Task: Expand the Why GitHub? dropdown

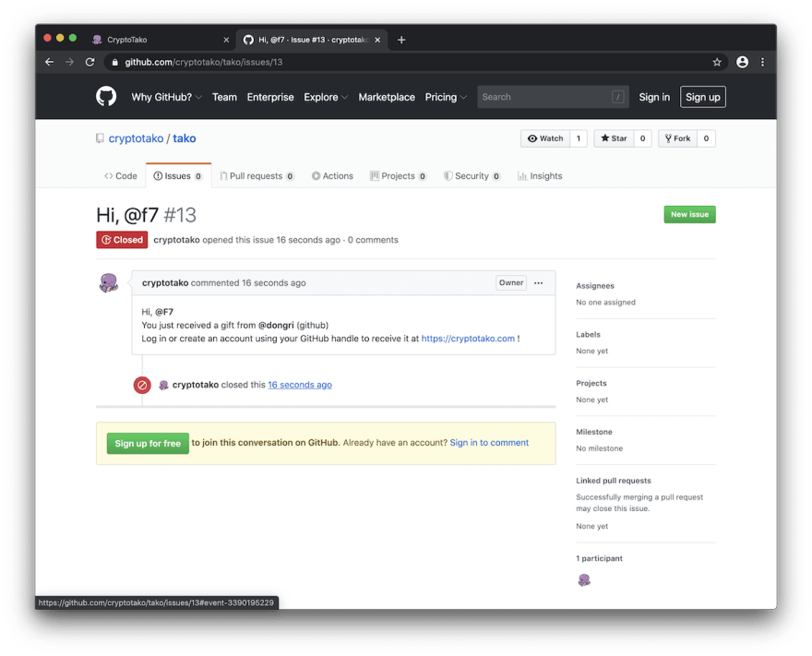Action: pyautogui.click(x=166, y=97)
